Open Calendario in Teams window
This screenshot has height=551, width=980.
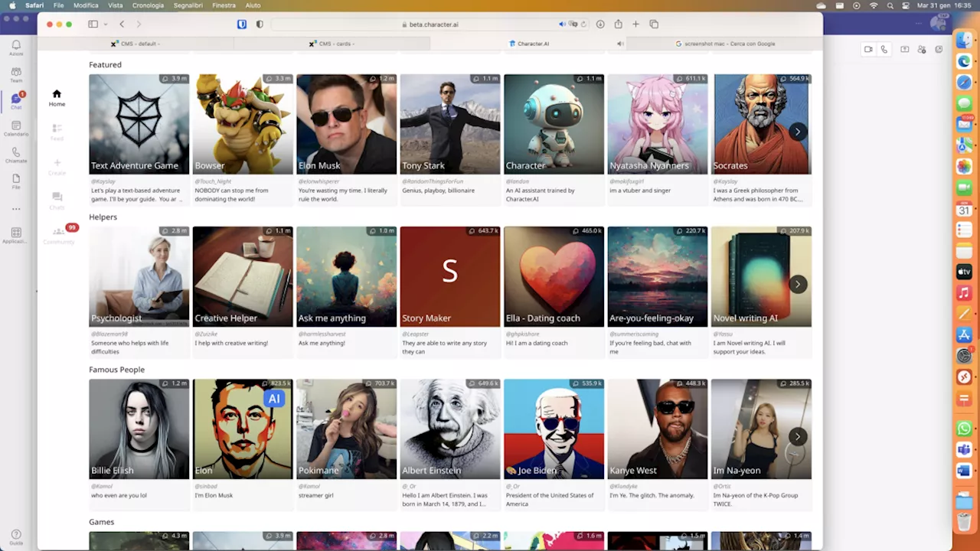[x=16, y=128]
